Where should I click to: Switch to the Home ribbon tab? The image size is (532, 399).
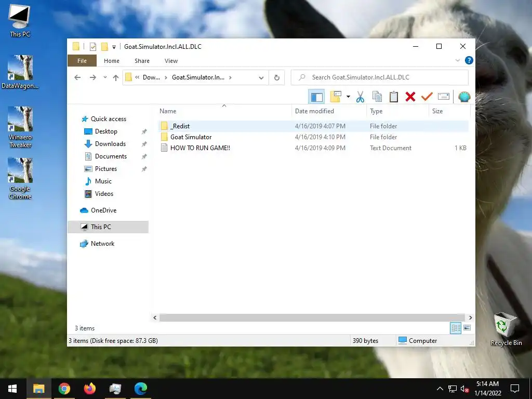(x=112, y=61)
